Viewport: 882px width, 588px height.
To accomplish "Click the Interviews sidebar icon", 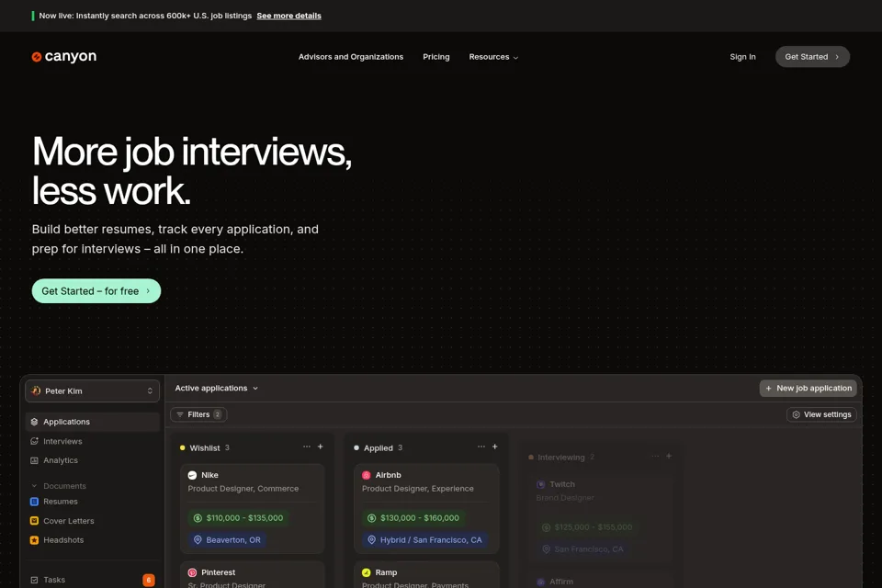I will tap(34, 441).
